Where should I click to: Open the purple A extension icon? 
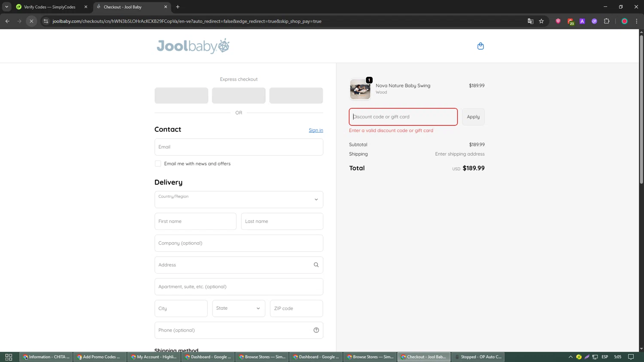tap(582, 21)
